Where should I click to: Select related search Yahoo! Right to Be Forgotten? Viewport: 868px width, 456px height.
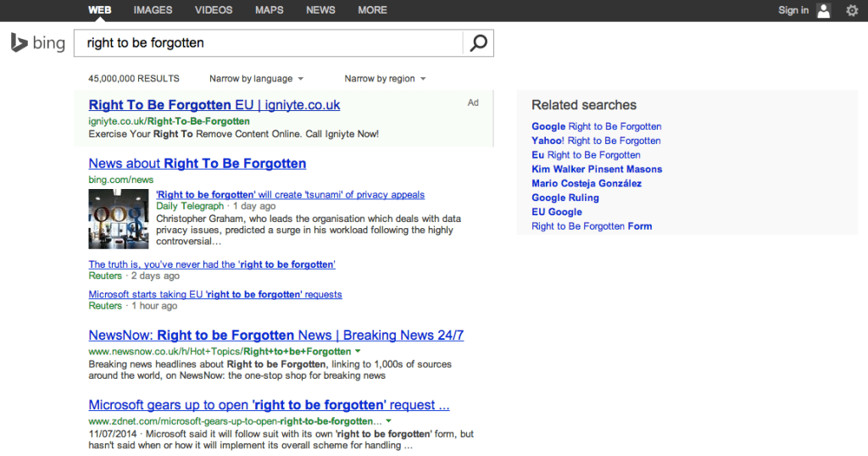[596, 141]
